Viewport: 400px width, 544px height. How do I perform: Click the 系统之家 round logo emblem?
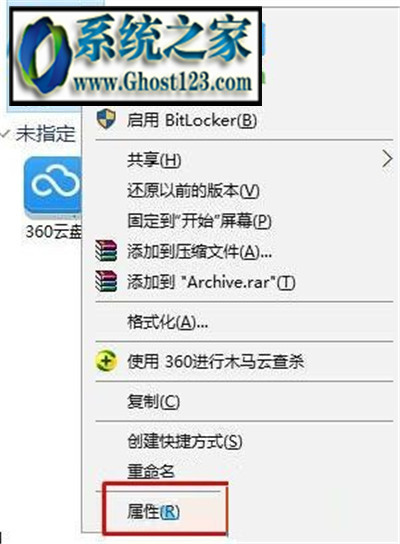44,57
